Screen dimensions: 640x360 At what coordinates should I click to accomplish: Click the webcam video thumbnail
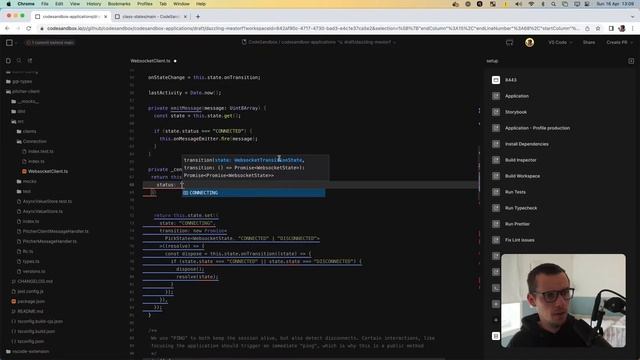563,301
